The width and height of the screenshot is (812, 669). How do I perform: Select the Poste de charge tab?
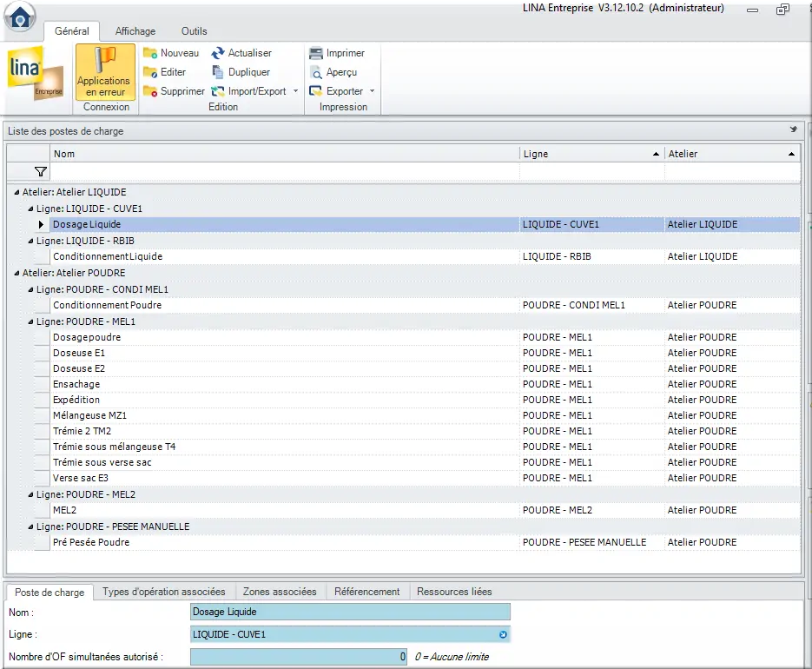(50, 593)
